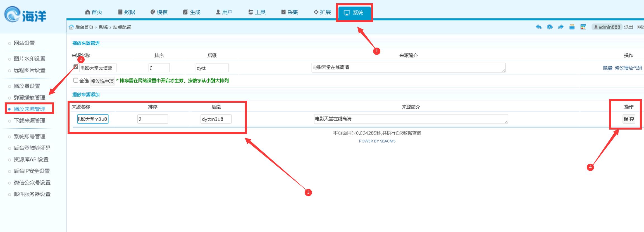Click the 修改选中项 button
The width and height of the screenshot is (644, 232).
(x=102, y=81)
